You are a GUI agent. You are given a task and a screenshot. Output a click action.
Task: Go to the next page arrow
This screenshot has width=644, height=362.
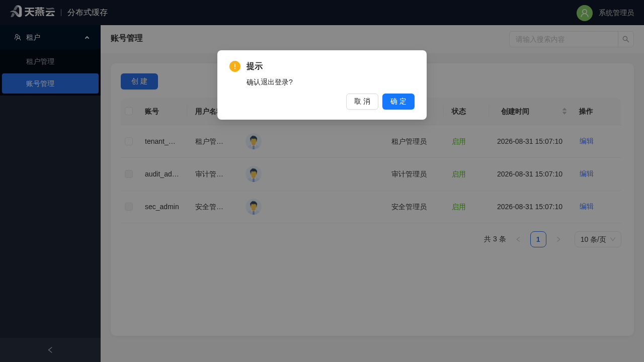pyautogui.click(x=558, y=239)
